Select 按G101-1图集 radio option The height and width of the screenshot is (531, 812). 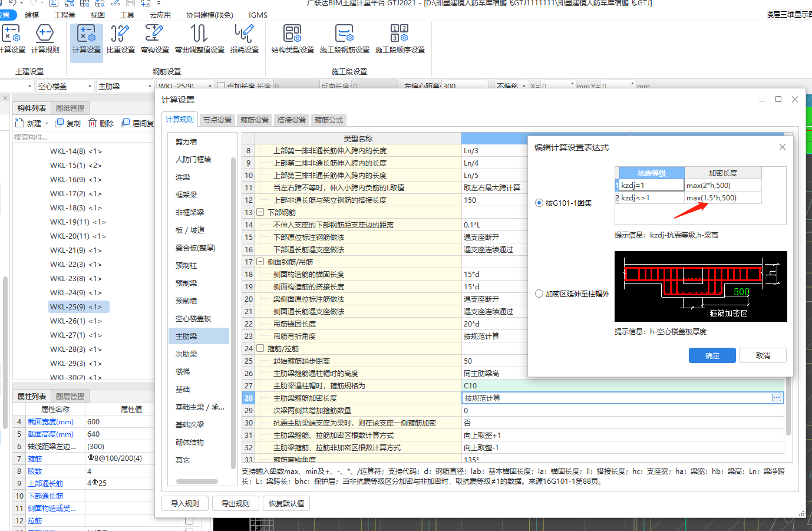click(x=539, y=203)
